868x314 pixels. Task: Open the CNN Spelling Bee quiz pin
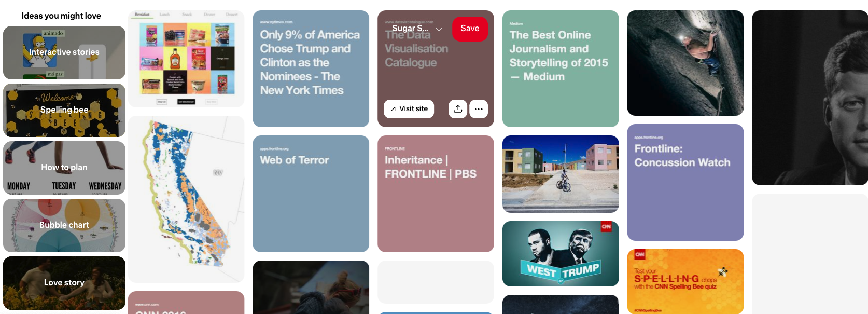tap(685, 281)
